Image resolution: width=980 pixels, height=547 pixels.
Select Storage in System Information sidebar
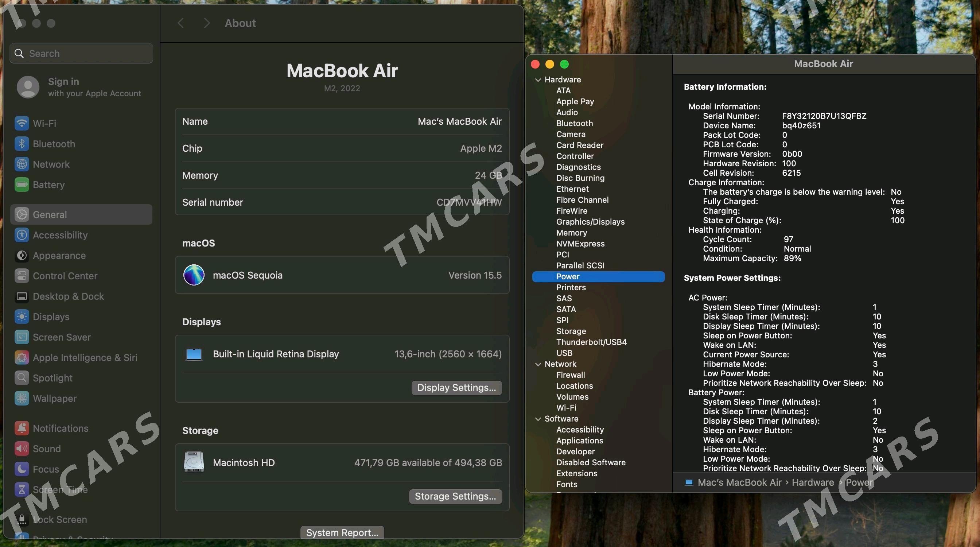(571, 331)
